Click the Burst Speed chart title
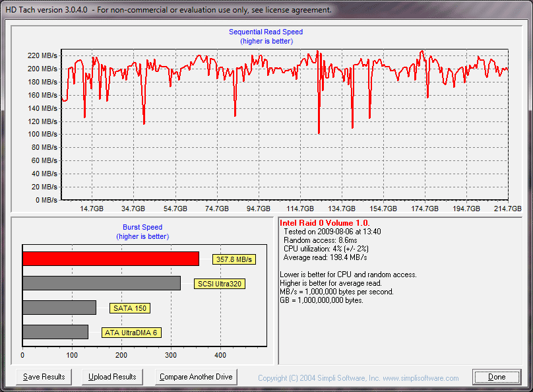 (x=142, y=227)
